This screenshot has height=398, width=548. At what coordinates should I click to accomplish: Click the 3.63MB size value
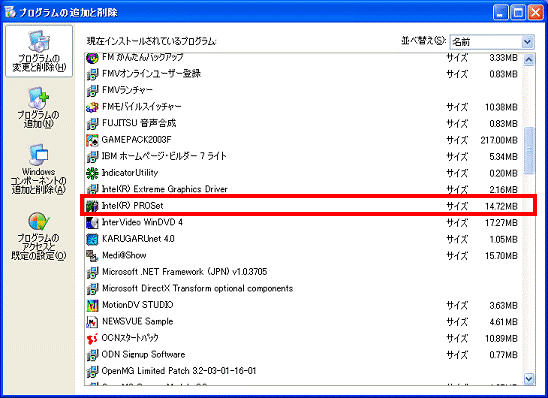point(503,306)
